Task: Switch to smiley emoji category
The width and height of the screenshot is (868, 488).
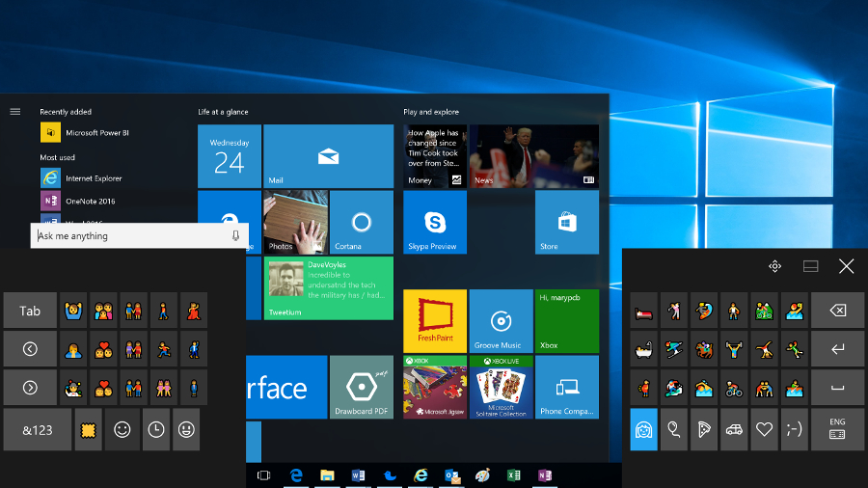Action: tap(122, 429)
